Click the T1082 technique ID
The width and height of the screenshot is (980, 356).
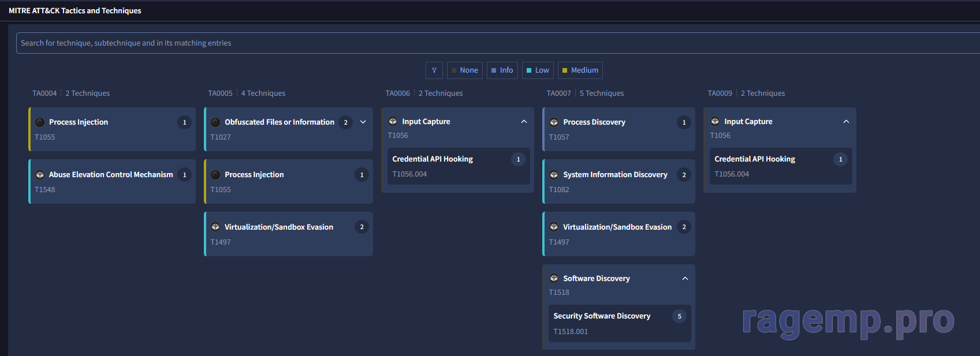559,190
